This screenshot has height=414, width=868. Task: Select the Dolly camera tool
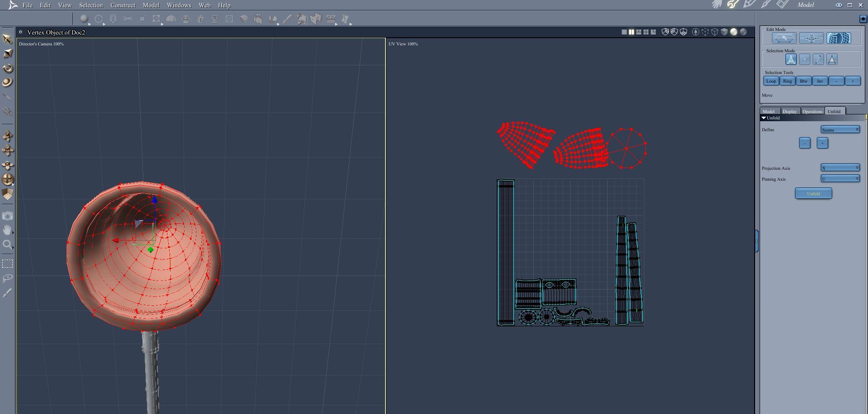coord(8,136)
